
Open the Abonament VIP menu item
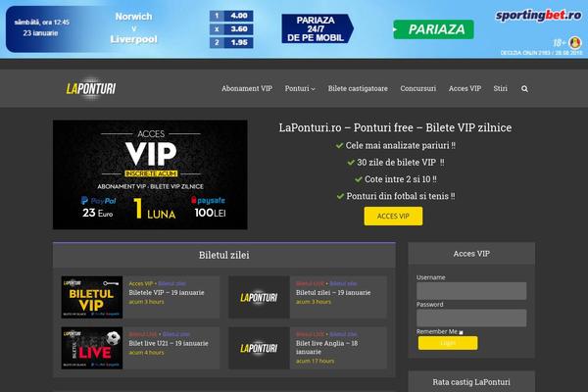coord(247,88)
